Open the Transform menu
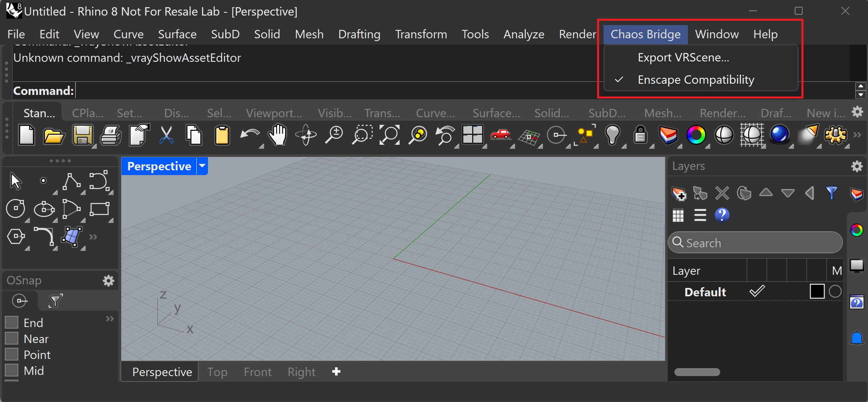868x402 pixels. coord(421,34)
